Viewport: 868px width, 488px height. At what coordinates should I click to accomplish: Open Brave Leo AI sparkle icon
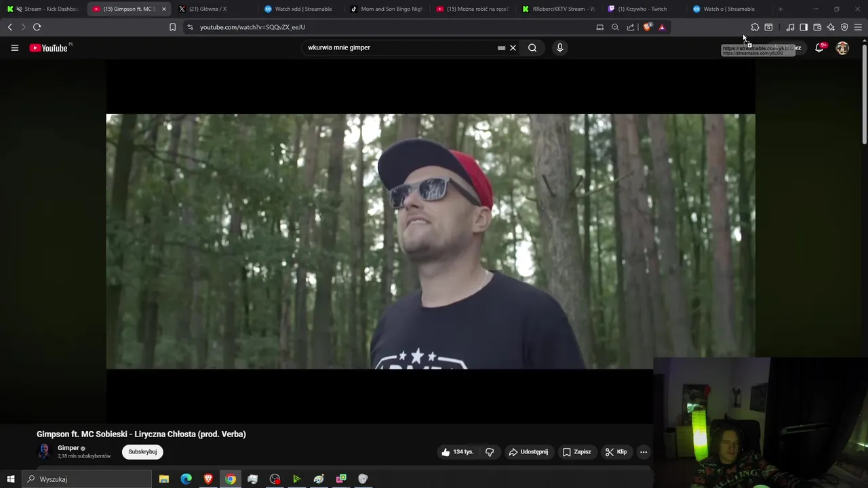pyautogui.click(x=831, y=27)
